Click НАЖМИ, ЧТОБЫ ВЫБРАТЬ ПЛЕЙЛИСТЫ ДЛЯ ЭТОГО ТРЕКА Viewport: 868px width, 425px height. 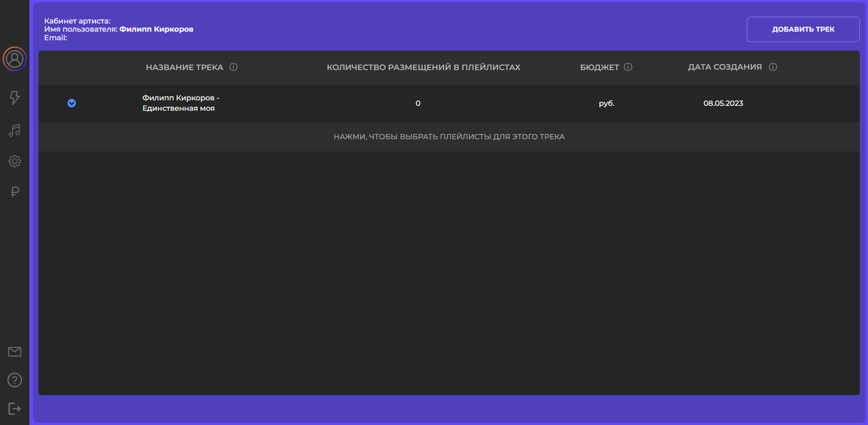[449, 137]
